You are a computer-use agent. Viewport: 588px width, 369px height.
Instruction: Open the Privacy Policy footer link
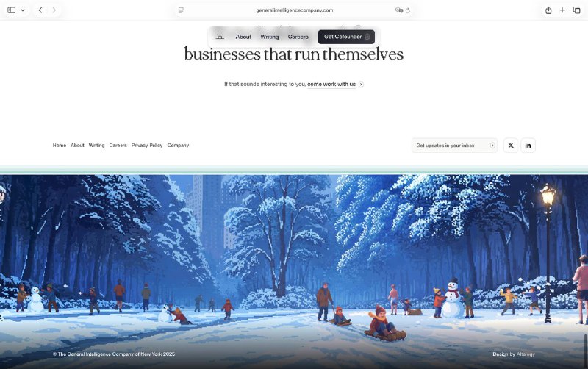pyautogui.click(x=147, y=145)
